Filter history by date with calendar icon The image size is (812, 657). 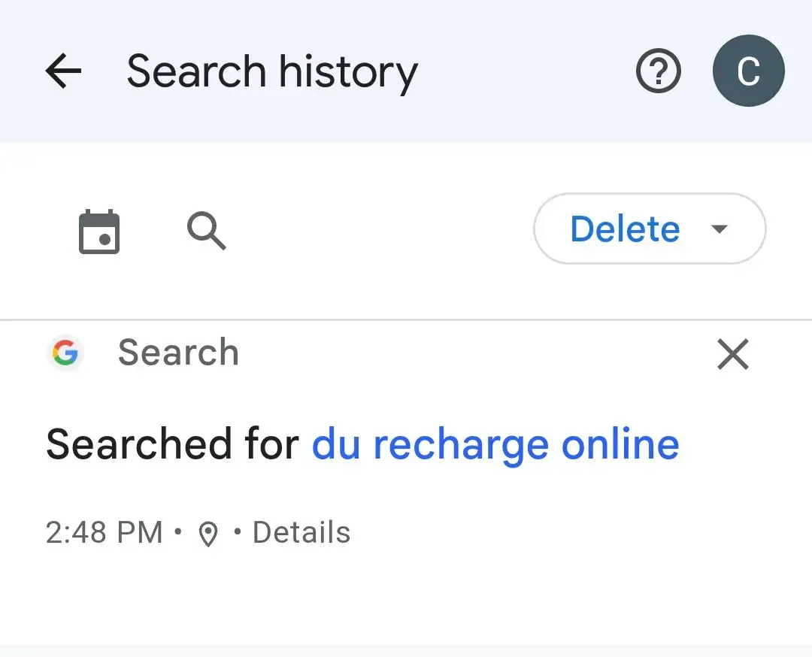[99, 232]
